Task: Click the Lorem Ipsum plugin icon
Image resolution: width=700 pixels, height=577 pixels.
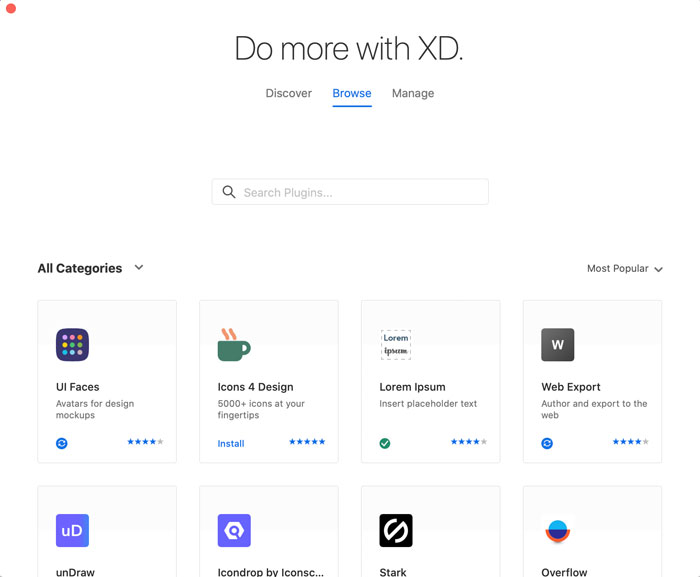Action: click(x=396, y=345)
